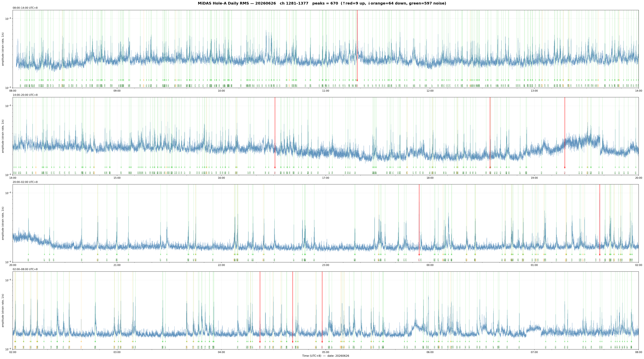Click the 21:00 time tick label
This screenshot has height=359, width=644.
[117, 265]
